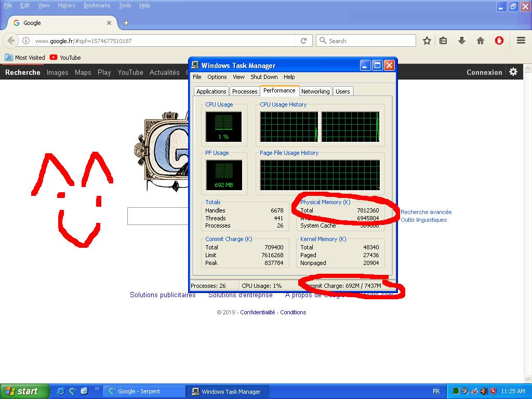532x399 pixels.
Task: Close the Google browser tab
Action: click(109, 23)
